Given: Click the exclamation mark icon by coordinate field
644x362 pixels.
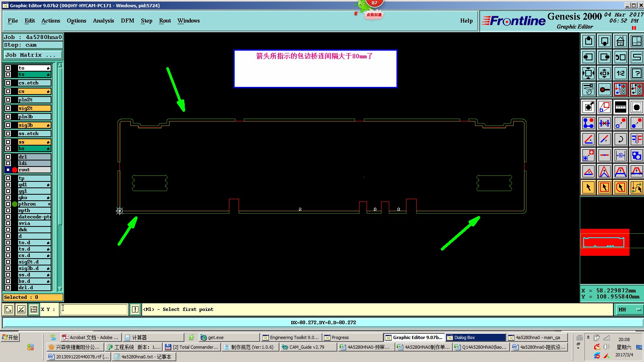Looking at the screenshot, I should tap(135, 309).
